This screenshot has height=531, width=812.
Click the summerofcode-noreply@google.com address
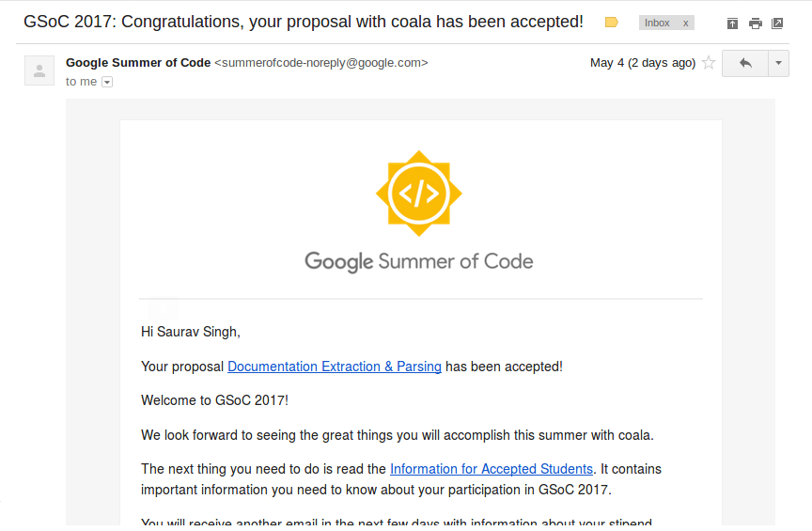[321, 63]
